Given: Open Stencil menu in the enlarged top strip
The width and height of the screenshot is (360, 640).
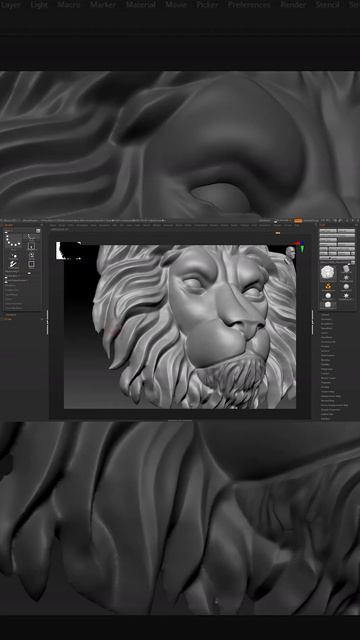Looking at the screenshot, I should tap(327, 4).
